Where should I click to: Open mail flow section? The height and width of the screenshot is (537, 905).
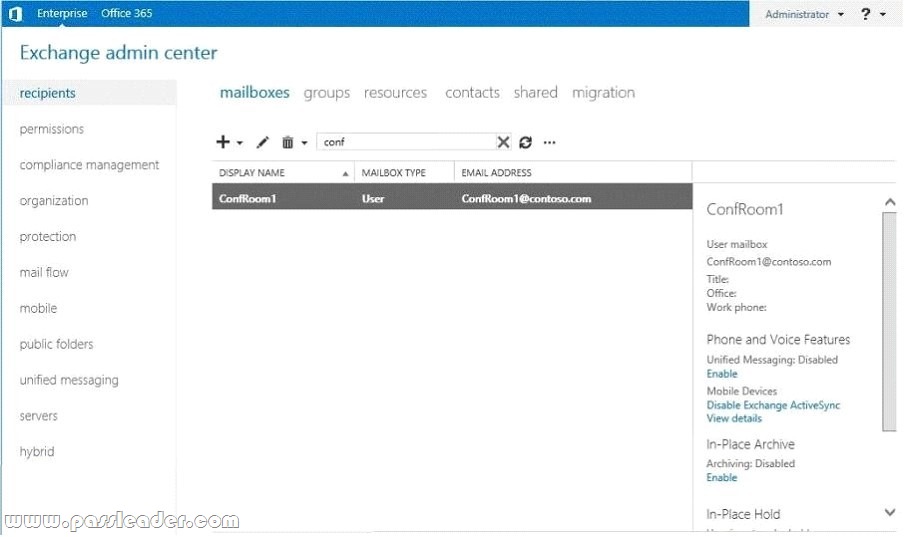[x=44, y=272]
